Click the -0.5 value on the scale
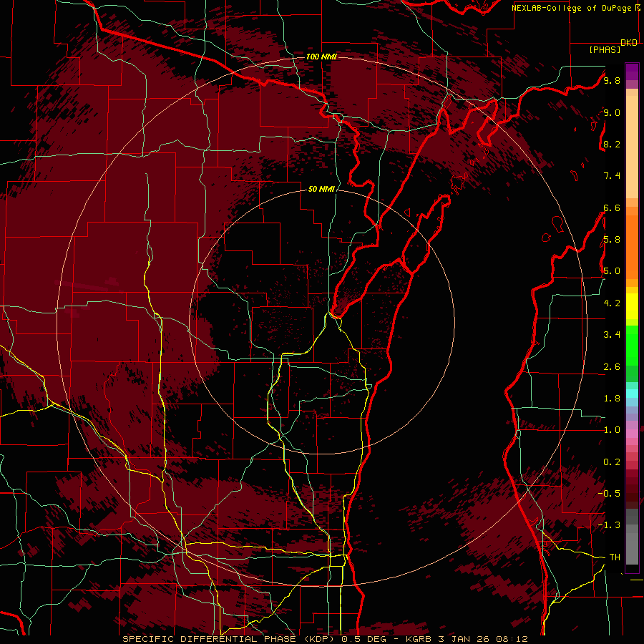Viewport: 644px width, 644px height. pos(609,494)
